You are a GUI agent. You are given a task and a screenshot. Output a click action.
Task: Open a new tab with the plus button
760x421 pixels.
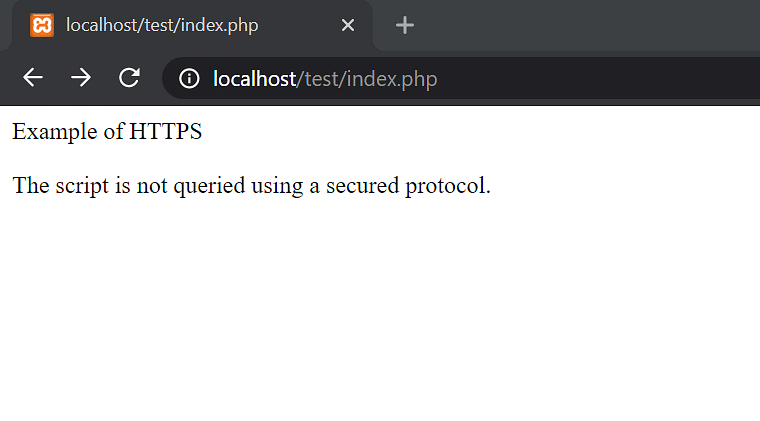405,25
